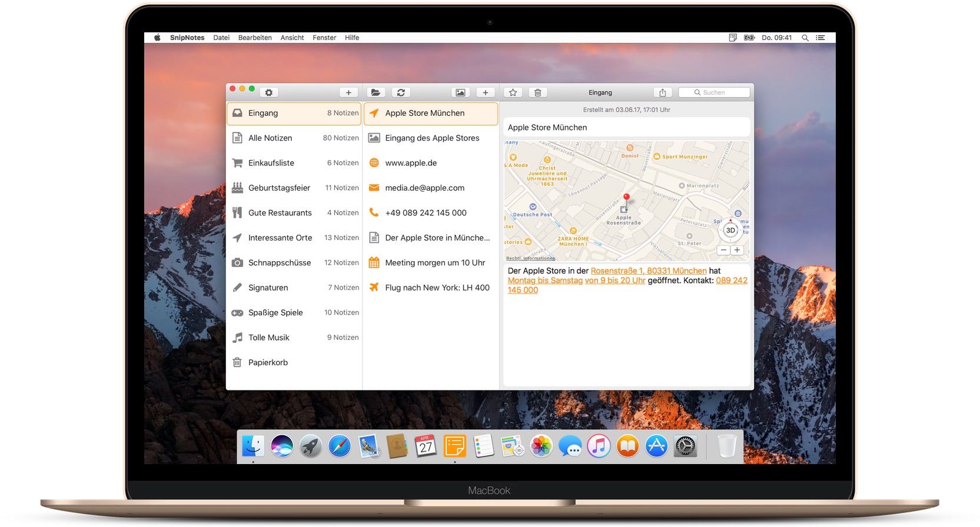
Task: Open the Papierkorb trash category
Action: click(294, 363)
